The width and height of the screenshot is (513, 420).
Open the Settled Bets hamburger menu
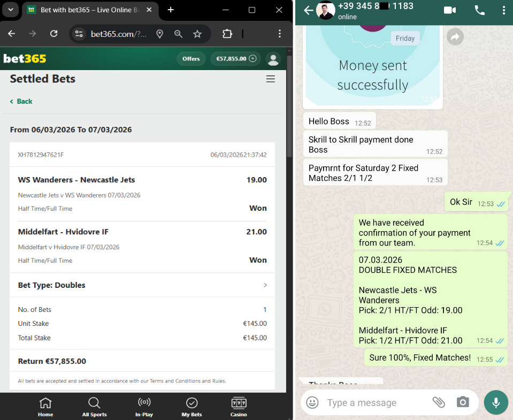click(271, 79)
